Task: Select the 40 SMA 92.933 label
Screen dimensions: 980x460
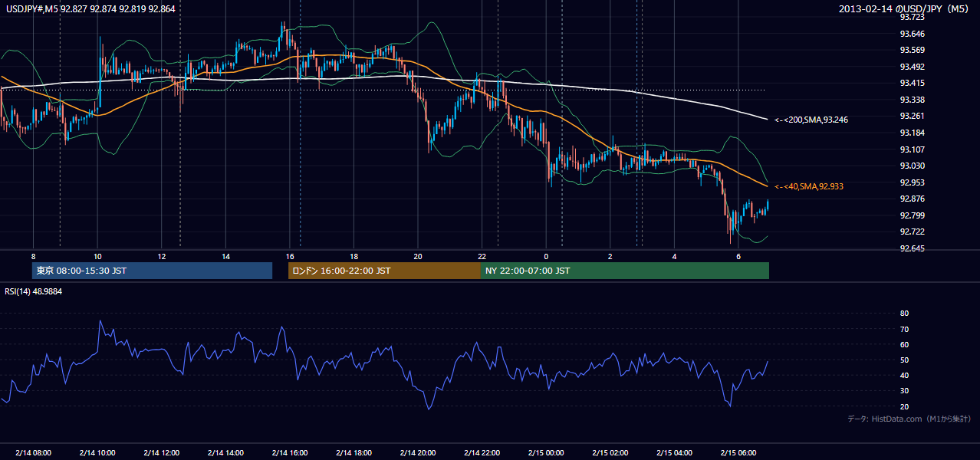Action: pos(809,186)
